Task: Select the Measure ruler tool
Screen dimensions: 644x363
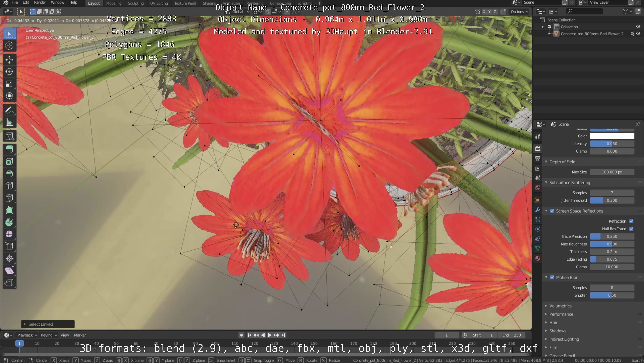Action: pos(9,122)
